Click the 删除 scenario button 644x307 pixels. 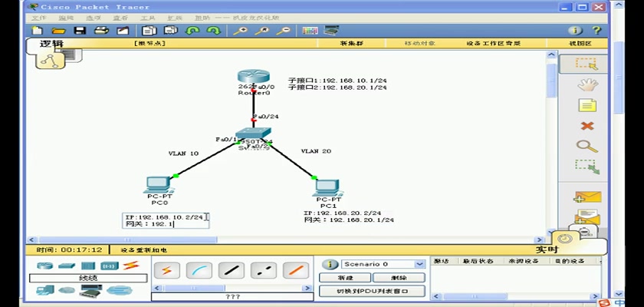[x=399, y=278]
